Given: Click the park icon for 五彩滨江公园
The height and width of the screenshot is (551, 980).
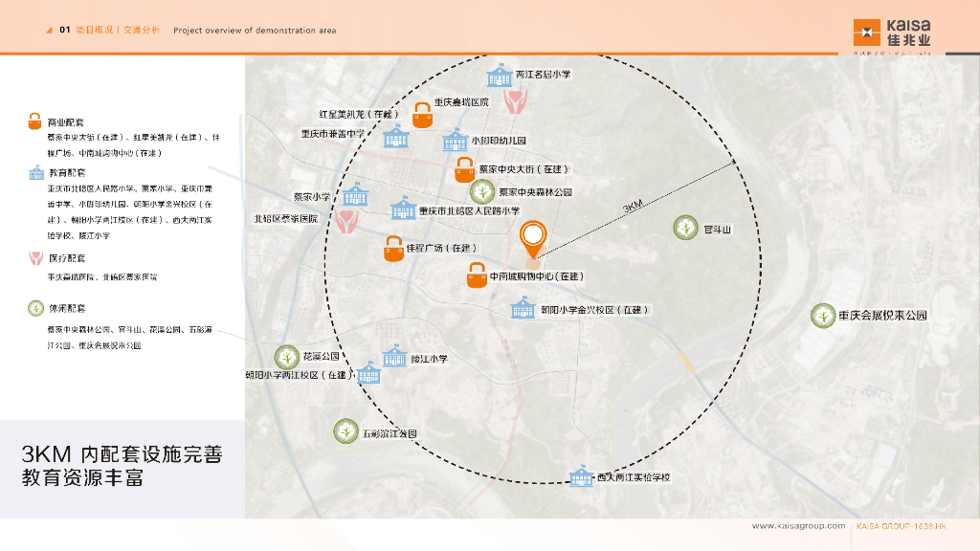Looking at the screenshot, I should point(345,431).
